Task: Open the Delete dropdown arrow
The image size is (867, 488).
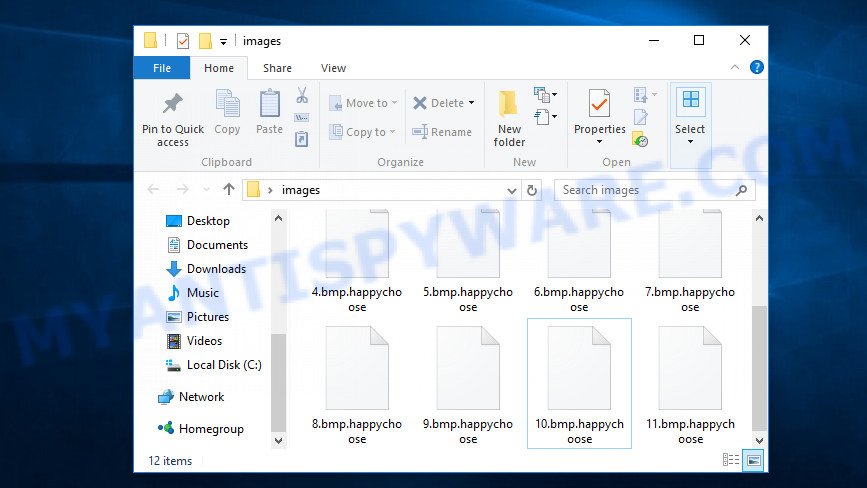Action: pyautogui.click(x=472, y=103)
